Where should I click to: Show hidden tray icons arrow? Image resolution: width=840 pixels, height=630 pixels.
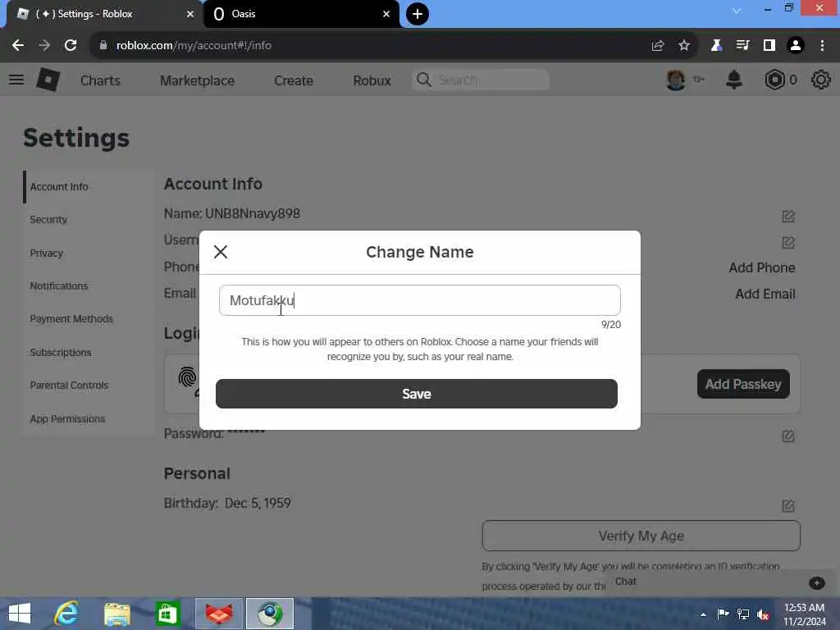[x=703, y=614]
